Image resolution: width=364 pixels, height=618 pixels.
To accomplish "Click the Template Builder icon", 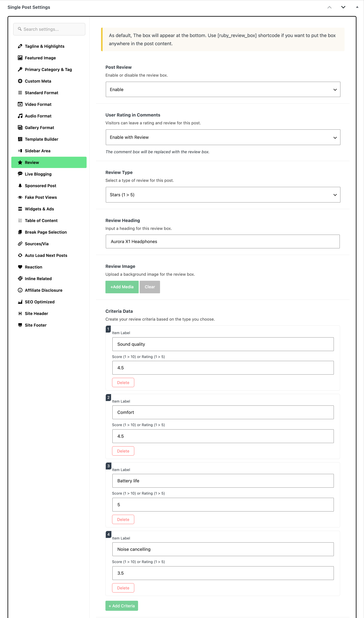I will [20, 139].
